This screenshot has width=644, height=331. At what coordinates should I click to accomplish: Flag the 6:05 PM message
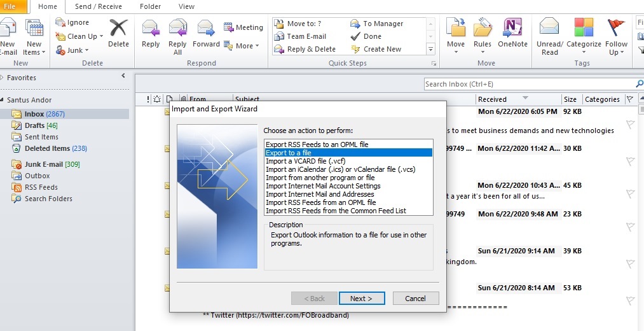630,124
